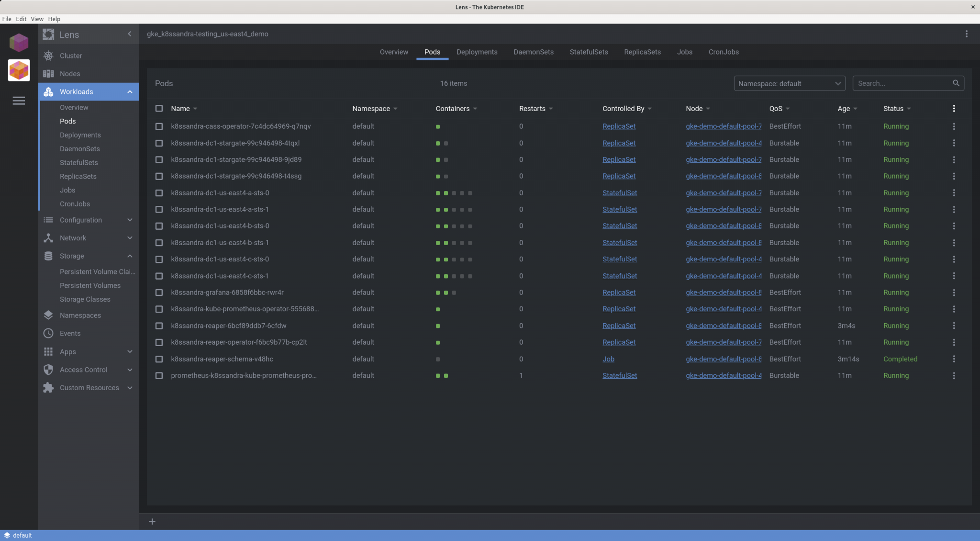Click the Workloads icon in the sidebar
The image size is (980, 541).
tap(48, 92)
